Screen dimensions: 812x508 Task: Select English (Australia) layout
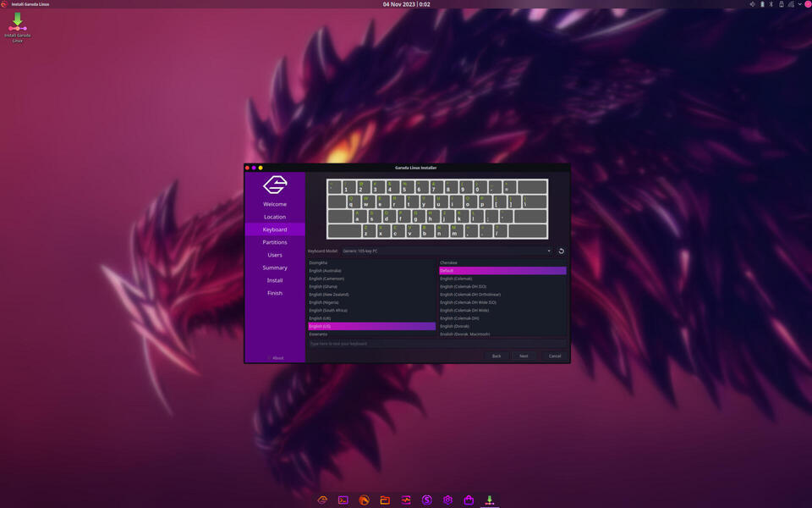[372, 271]
